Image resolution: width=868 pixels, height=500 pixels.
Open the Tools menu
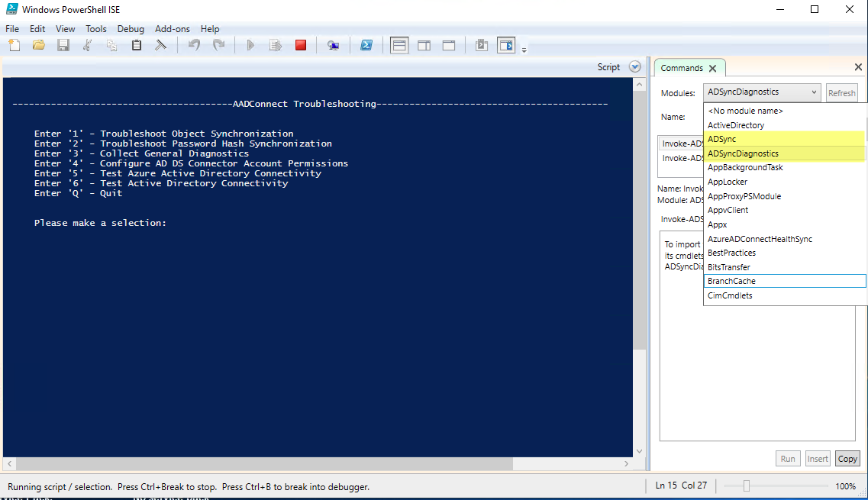[95, 29]
